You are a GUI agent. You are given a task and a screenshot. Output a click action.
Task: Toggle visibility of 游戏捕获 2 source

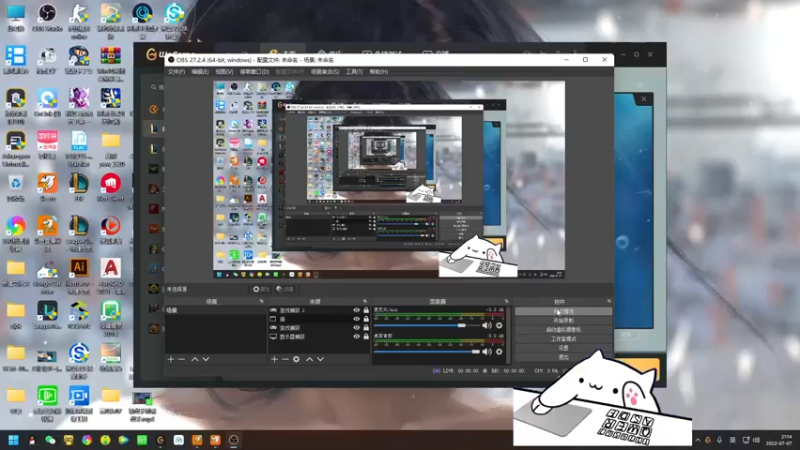point(357,310)
